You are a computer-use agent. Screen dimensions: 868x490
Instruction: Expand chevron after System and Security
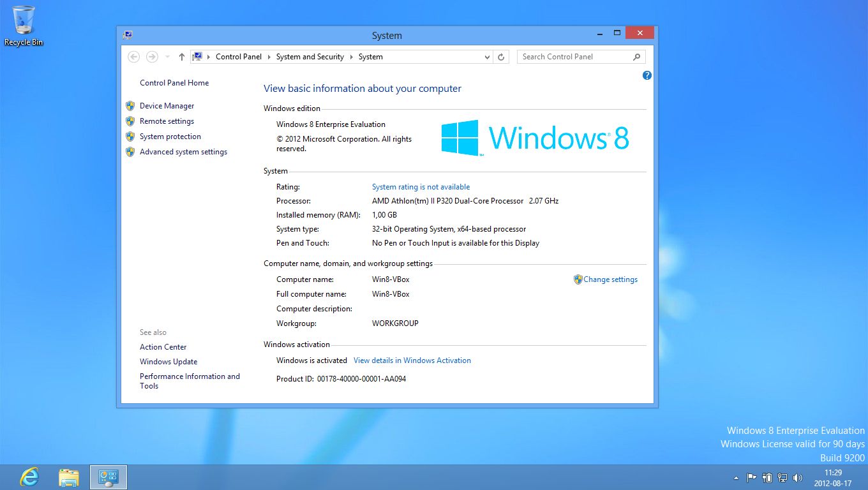[x=351, y=57]
